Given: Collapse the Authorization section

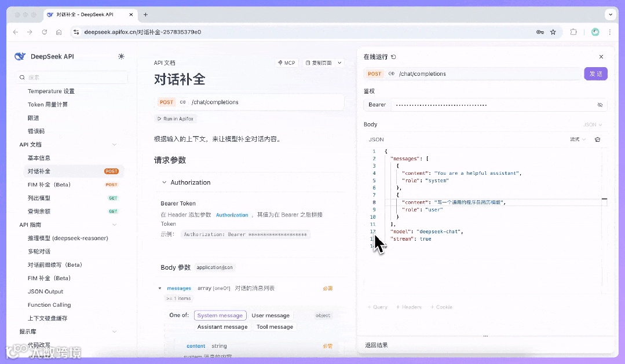Looking at the screenshot, I should click(x=165, y=182).
